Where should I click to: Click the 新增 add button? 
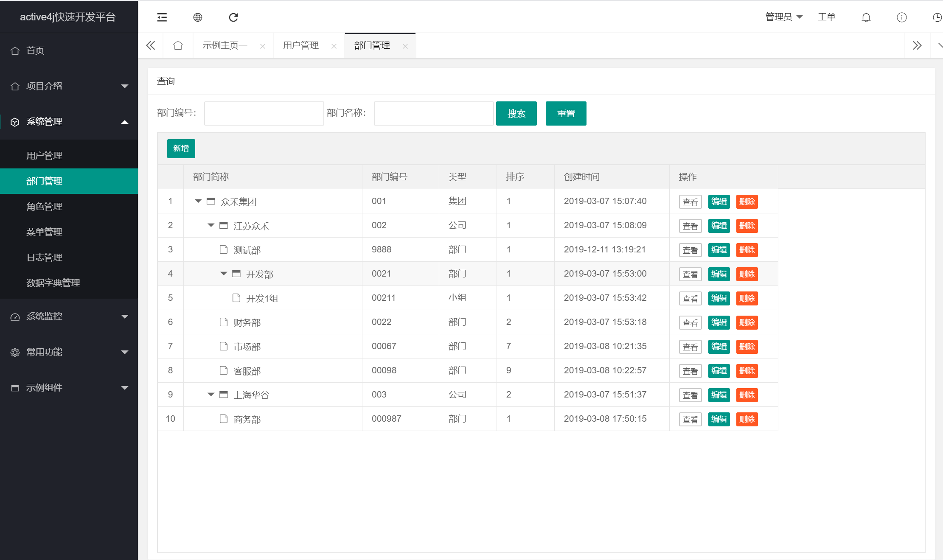181,148
